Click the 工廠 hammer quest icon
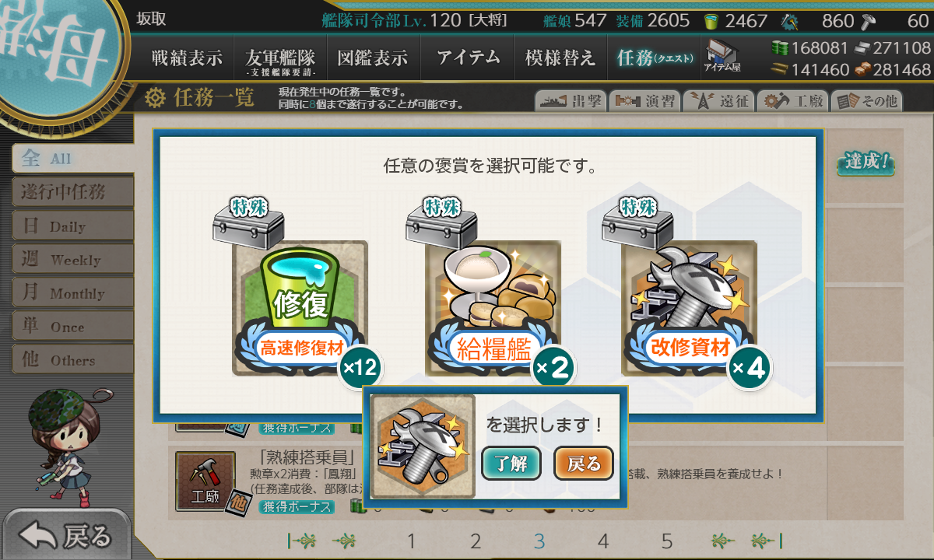The image size is (934, 560). pos(205,480)
